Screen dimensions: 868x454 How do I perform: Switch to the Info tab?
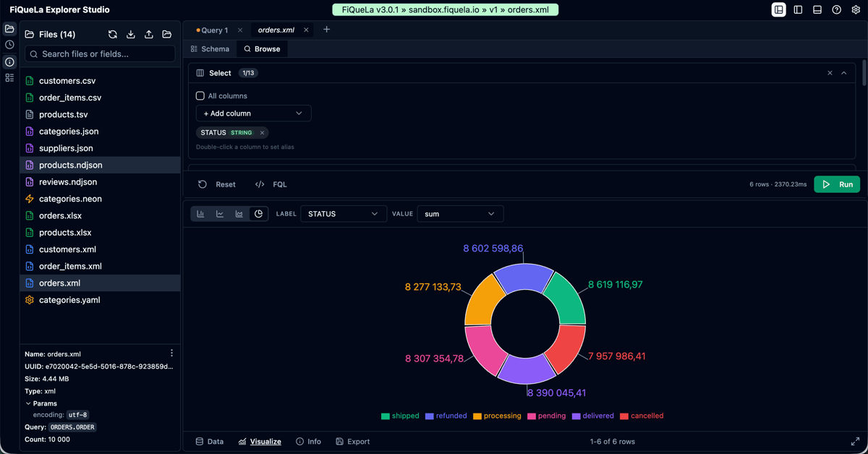tap(308, 442)
